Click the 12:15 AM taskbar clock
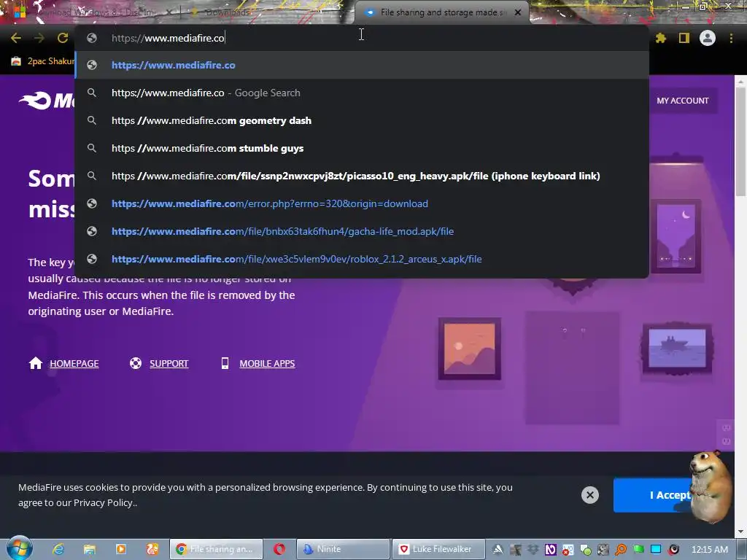Viewport: 747px width, 560px height. click(x=709, y=550)
